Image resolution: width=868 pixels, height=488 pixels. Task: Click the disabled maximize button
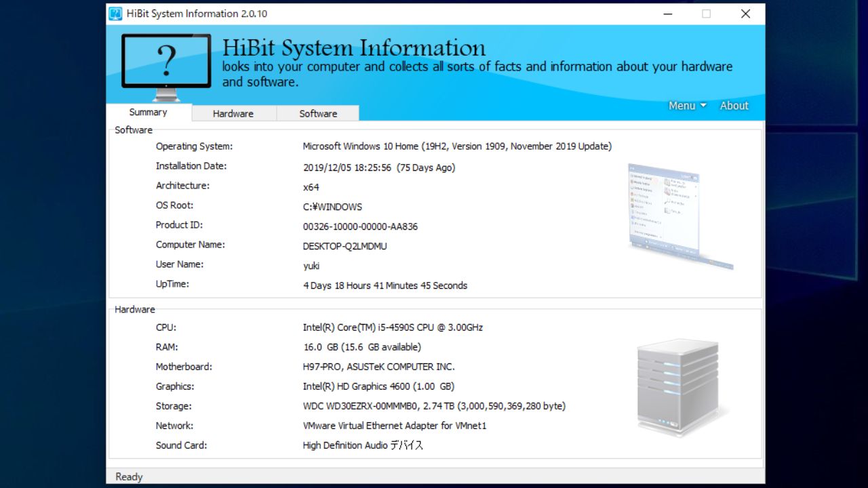point(706,14)
